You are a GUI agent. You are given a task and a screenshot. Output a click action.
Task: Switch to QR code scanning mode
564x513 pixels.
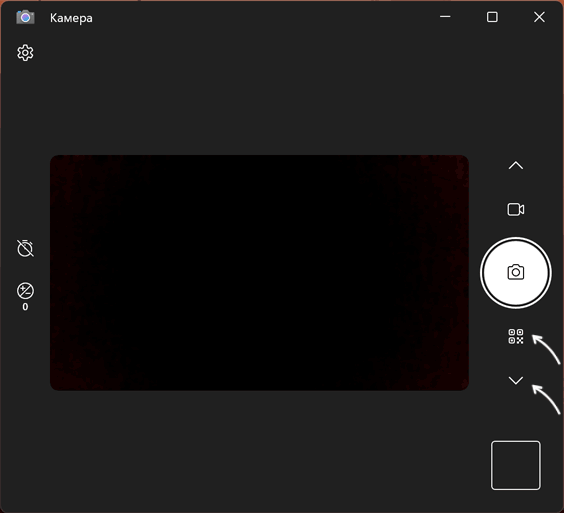click(516, 336)
